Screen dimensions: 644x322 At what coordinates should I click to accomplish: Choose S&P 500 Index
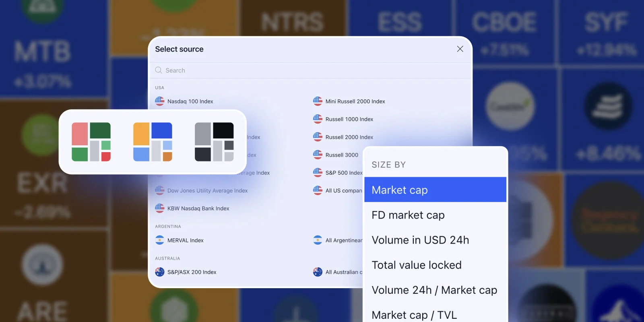coord(344,173)
